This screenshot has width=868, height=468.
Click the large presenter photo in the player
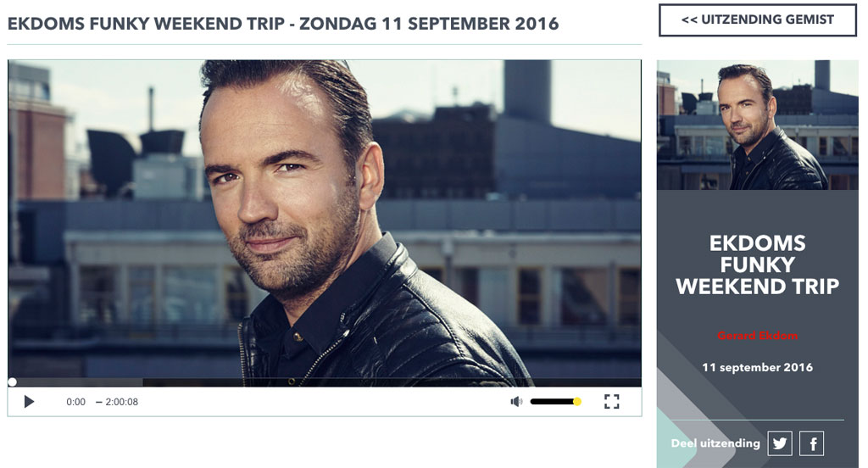pyautogui.click(x=325, y=219)
